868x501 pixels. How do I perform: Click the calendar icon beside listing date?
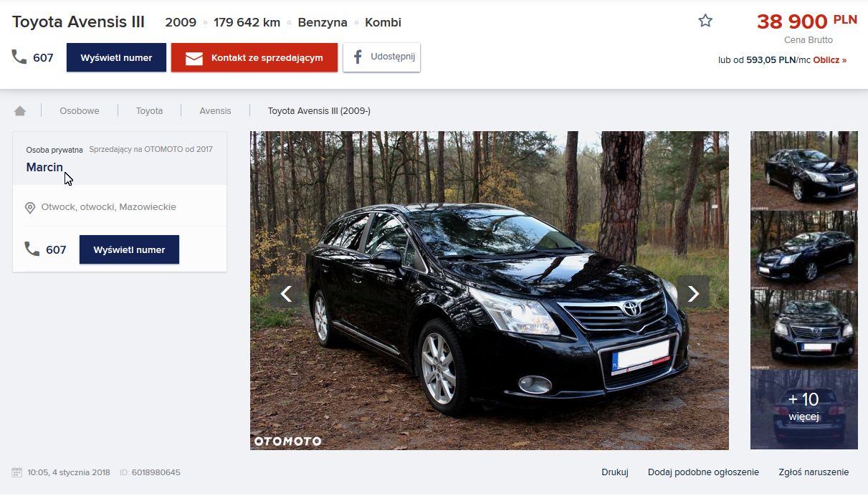click(x=17, y=472)
